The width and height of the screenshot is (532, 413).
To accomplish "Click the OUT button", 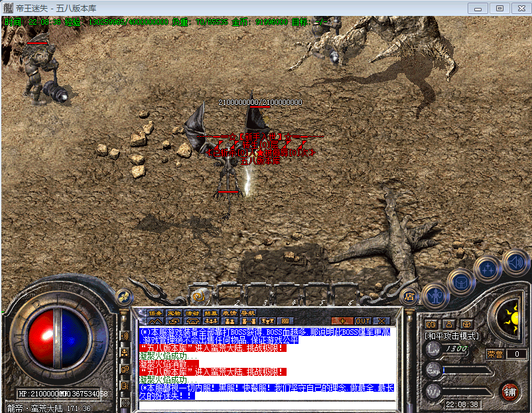I will point(362,321).
